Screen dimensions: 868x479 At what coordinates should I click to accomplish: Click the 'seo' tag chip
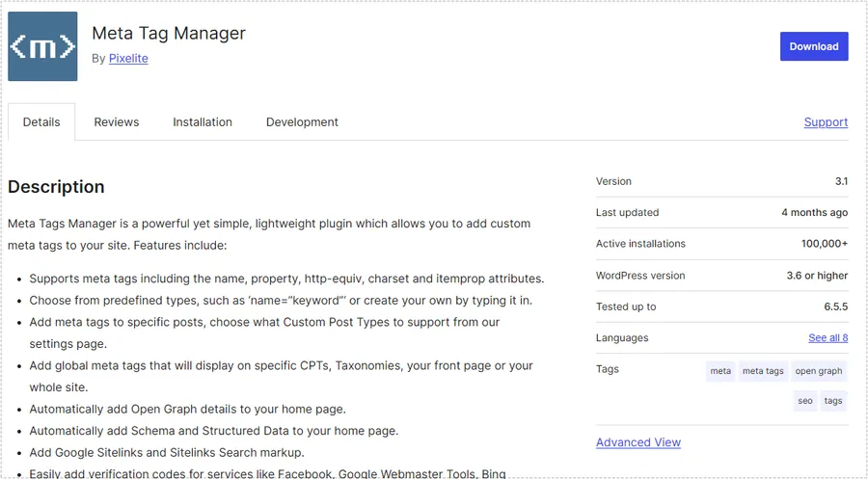click(x=805, y=401)
